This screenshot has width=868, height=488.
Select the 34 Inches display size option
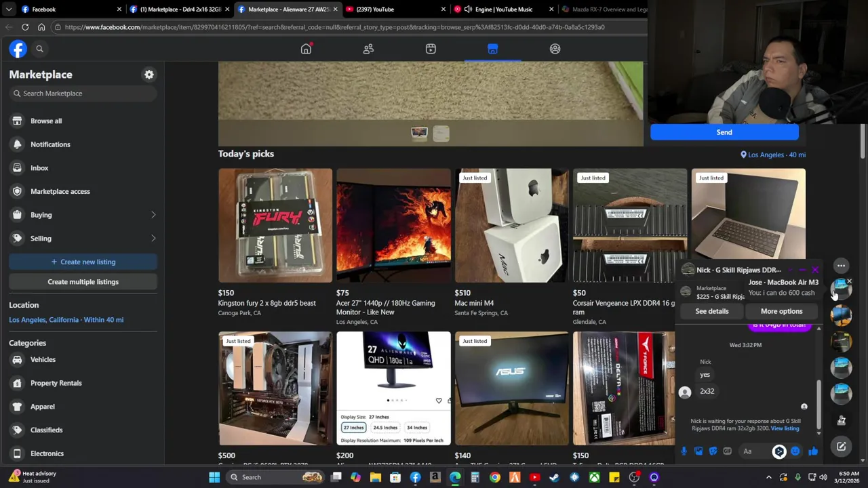[x=416, y=428]
